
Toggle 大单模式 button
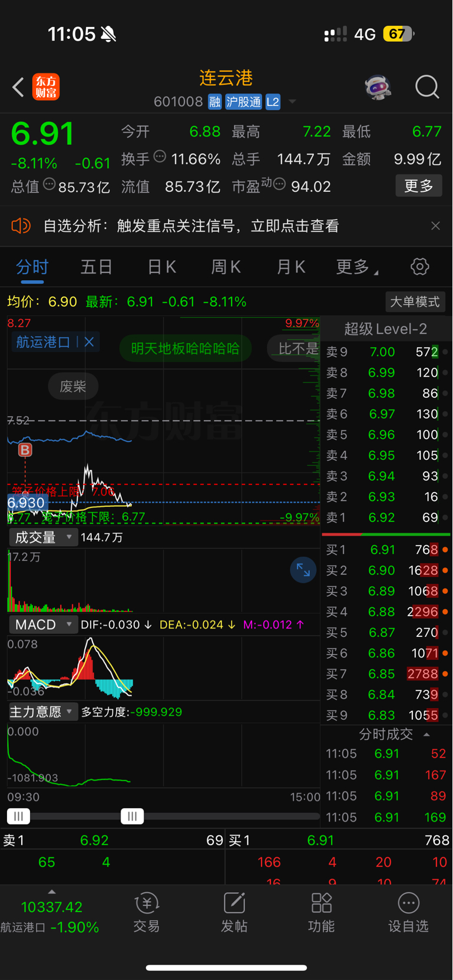(x=415, y=302)
